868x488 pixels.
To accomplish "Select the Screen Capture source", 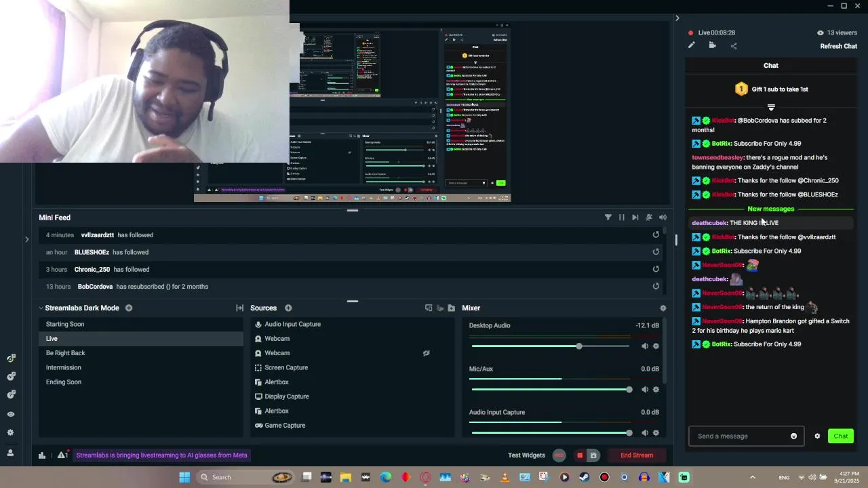I will tap(353, 367).
